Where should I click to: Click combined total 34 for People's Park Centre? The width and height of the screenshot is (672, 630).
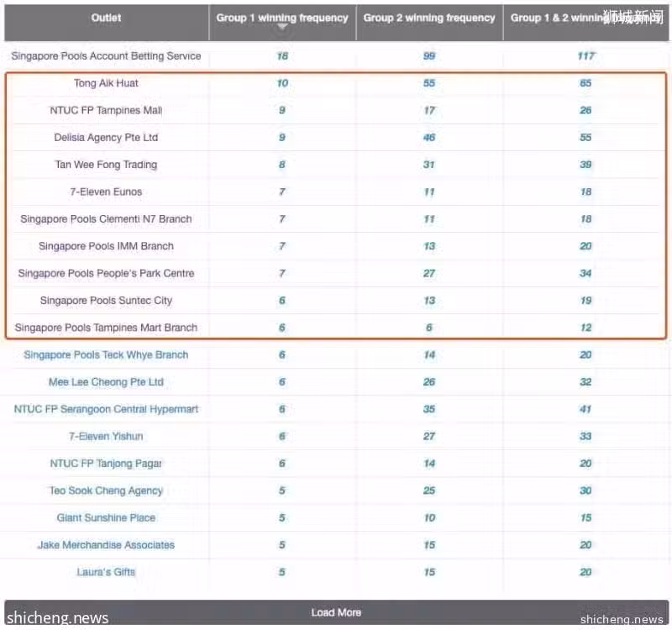(585, 274)
